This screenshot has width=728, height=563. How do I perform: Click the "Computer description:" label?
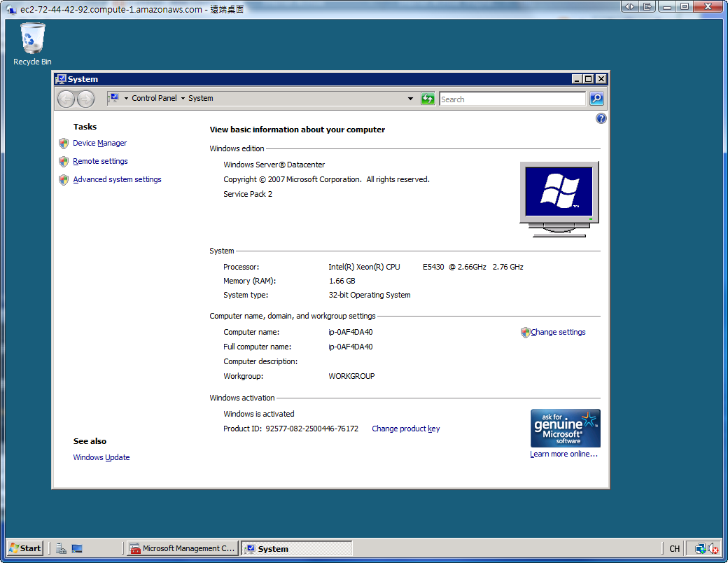[260, 361]
